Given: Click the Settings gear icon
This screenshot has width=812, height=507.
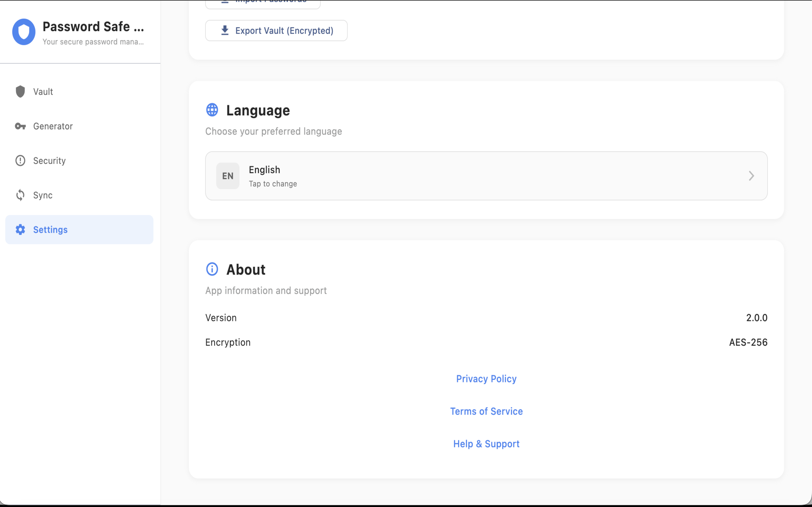Looking at the screenshot, I should click(x=21, y=230).
